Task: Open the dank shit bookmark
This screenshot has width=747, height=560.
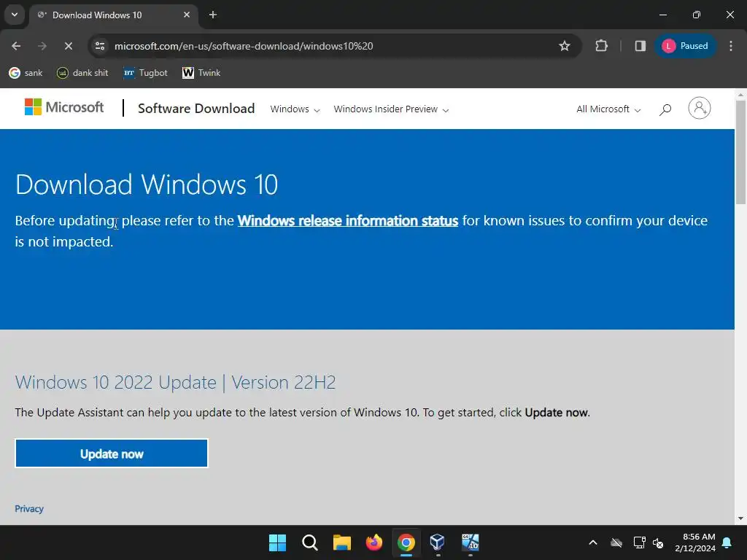Action: point(82,73)
